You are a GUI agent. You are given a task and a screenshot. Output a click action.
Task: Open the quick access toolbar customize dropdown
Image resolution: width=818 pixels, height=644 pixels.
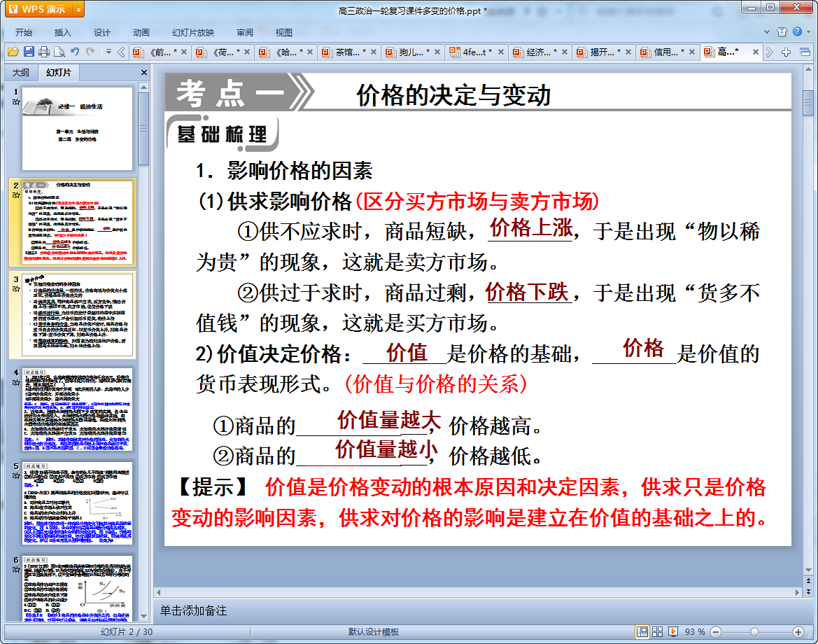pos(108,52)
